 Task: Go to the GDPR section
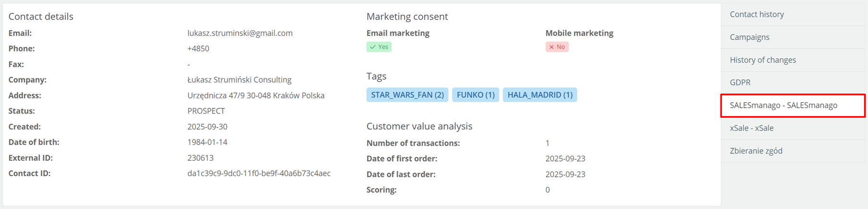click(x=740, y=82)
